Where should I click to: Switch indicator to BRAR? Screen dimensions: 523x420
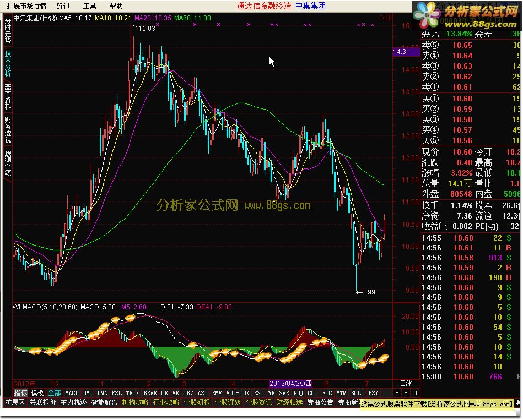click(150, 393)
